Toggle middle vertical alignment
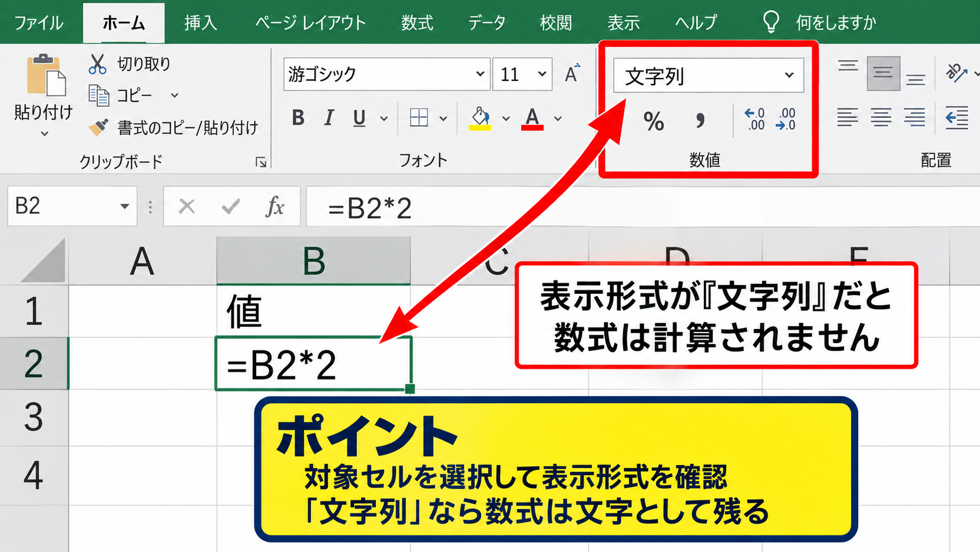This screenshot has width=980, height=552. point(883,73)
